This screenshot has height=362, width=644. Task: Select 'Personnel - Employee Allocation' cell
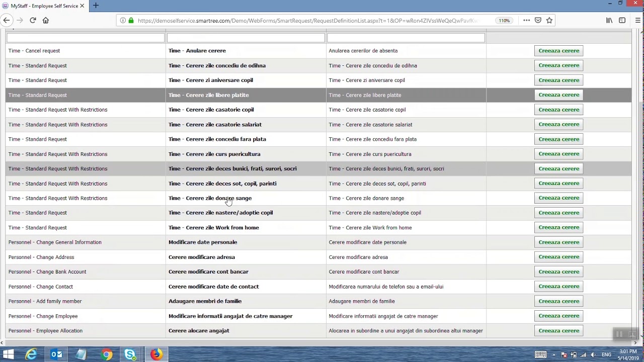point(86,331)
